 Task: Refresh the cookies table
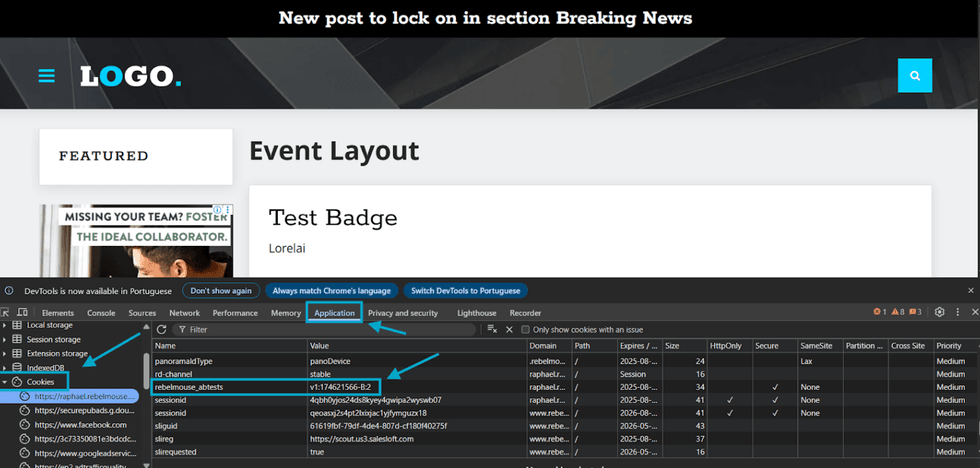(x=161, y=329)
